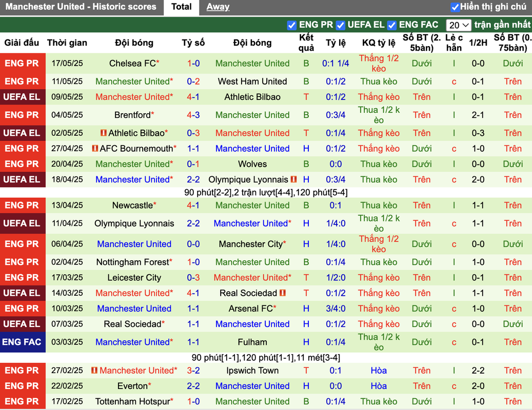Click Hòa result on Everton row

point(379,386)
